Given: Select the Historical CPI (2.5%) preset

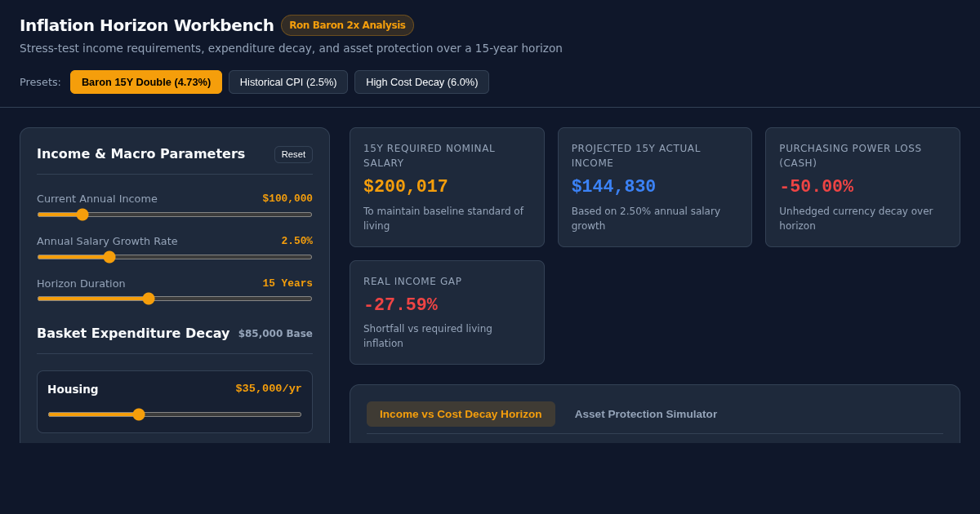Looking at the screenshot, I should coord(288,82).
